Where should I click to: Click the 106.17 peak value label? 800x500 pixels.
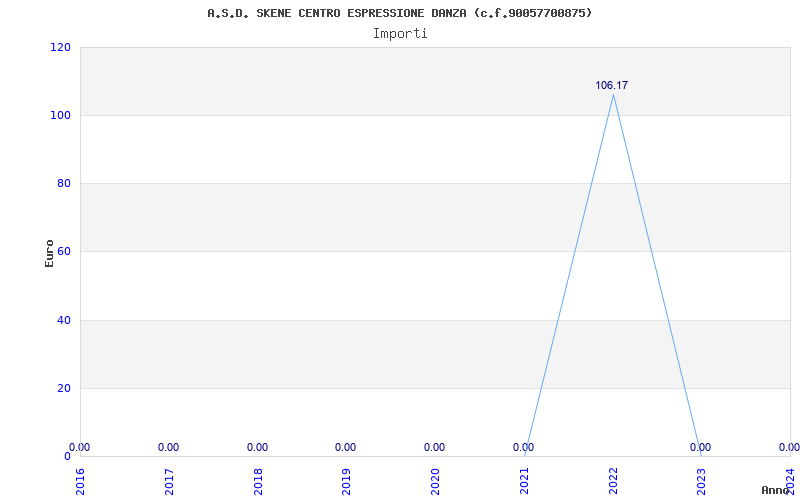[611, 85]
